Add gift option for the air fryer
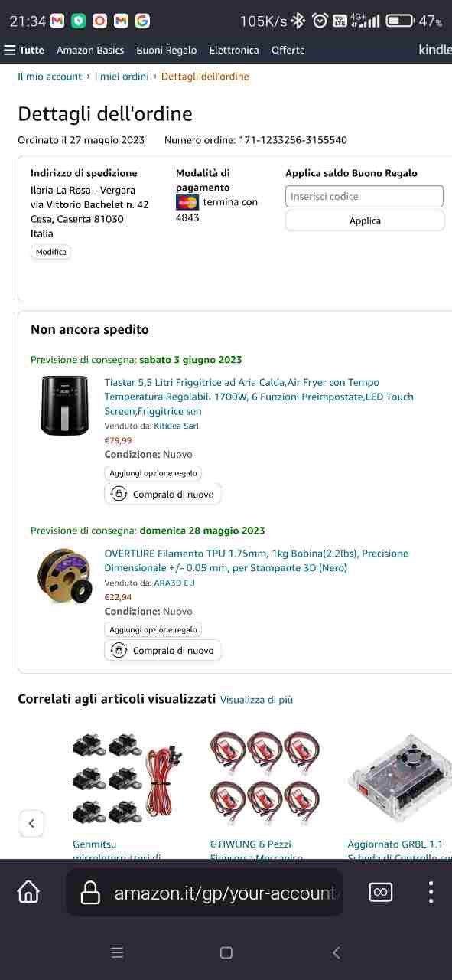452x980 pixels. point(153,473)
